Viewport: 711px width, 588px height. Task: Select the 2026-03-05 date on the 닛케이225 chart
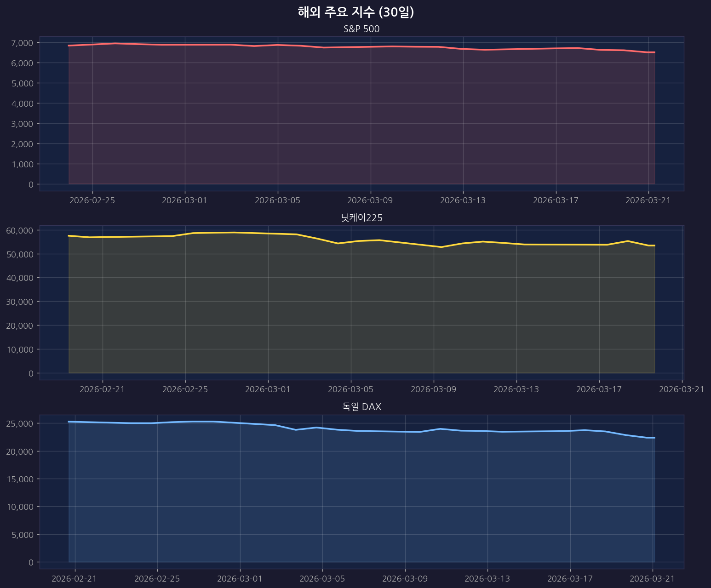coord(351,389)
